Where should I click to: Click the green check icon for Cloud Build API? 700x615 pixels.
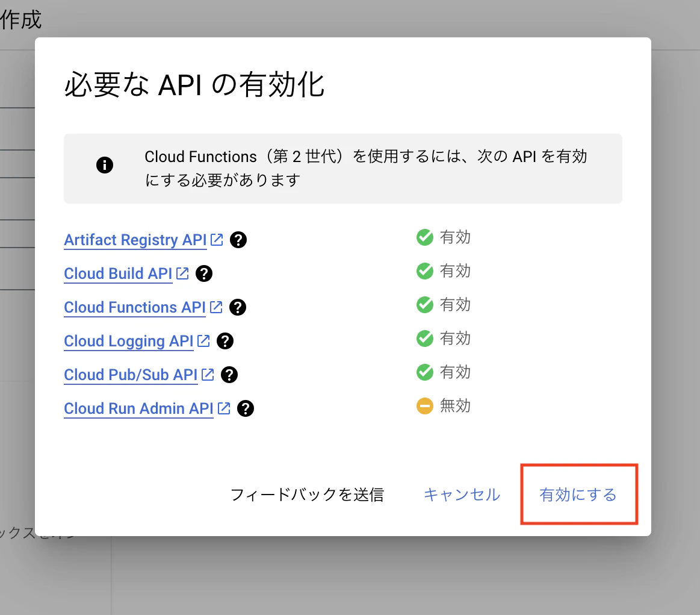425,270
